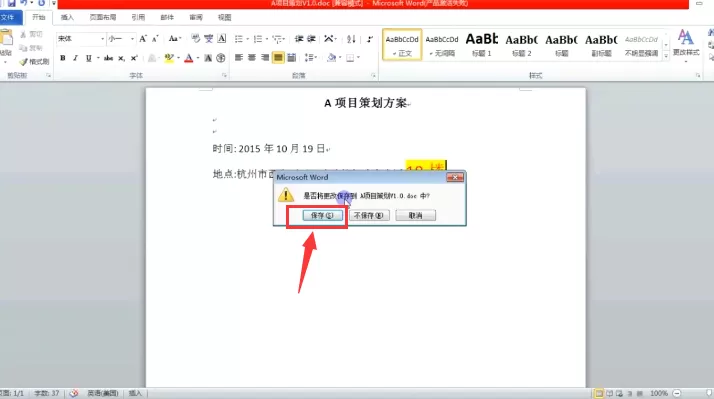Align paragraph text to the right
714x399 pixels.
(x=265, y=58)
